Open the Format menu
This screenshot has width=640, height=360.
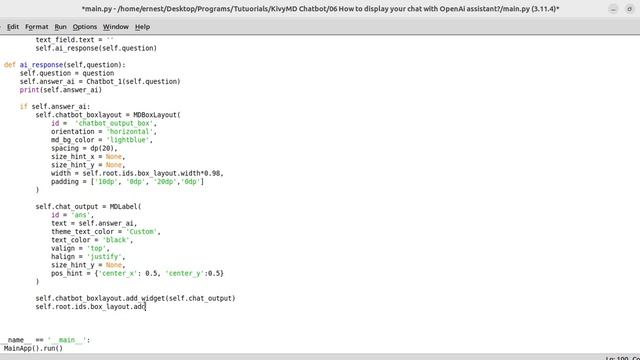(37, 27)
